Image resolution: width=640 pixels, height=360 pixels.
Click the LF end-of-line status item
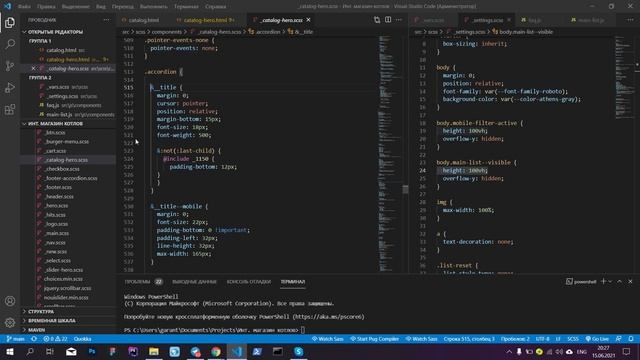558,339
